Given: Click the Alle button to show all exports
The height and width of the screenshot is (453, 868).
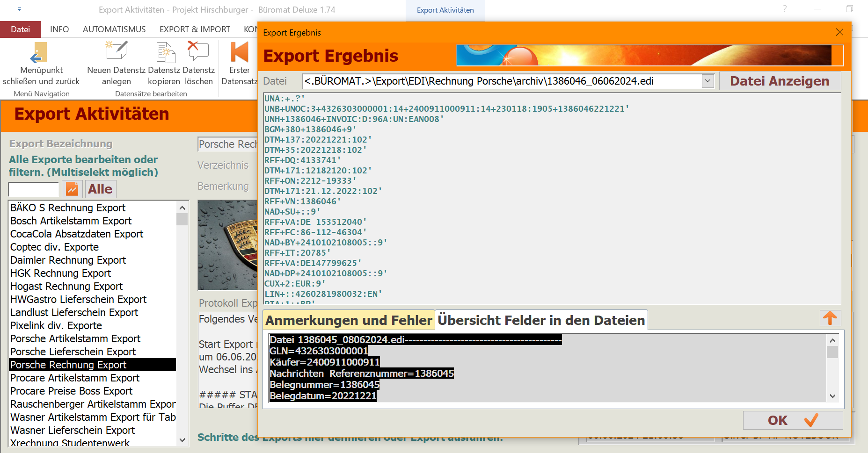Looking at the screenshot, I should [x=100, y=189].
